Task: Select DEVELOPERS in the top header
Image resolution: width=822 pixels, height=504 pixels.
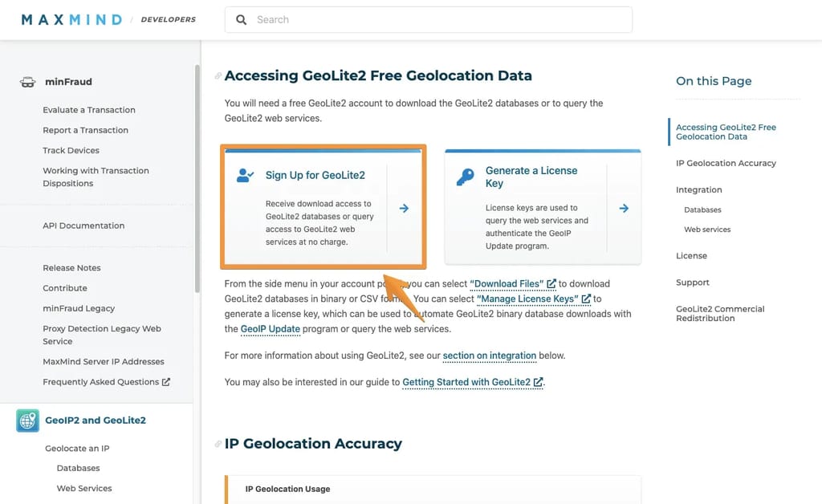Action: 167,19
